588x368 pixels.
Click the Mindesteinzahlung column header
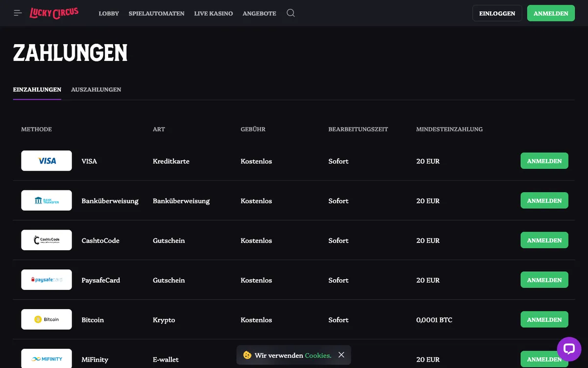tap(449, 130)
